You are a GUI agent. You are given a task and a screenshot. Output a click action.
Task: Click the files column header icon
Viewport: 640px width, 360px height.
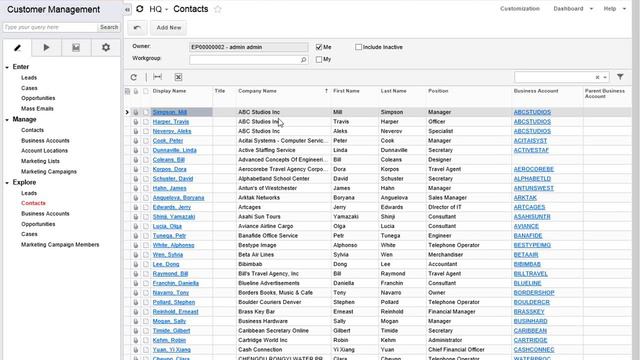[x=127, y=91]
